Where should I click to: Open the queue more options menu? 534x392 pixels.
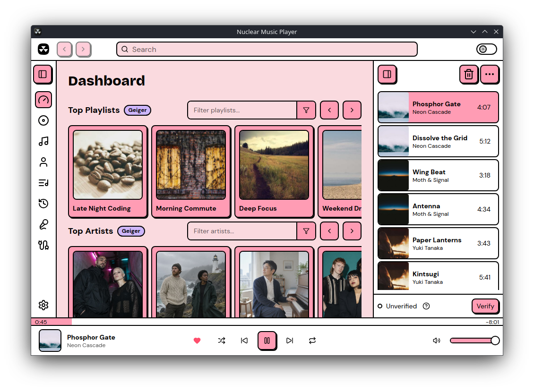pos(490,74)
